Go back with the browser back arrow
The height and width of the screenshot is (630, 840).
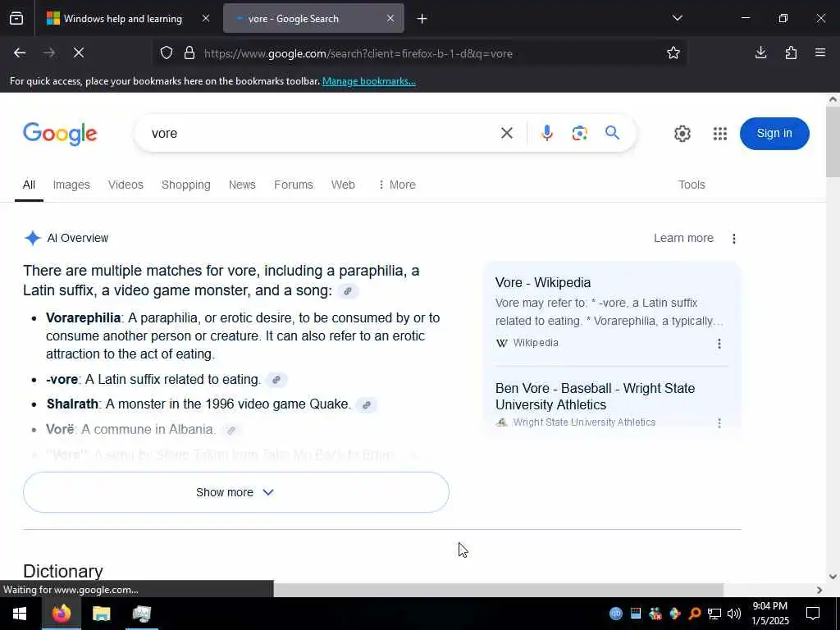point(20,52)
